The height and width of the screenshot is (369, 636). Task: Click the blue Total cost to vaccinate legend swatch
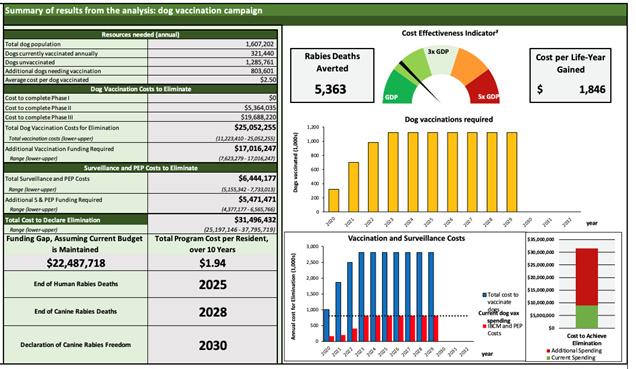point(484,295)
